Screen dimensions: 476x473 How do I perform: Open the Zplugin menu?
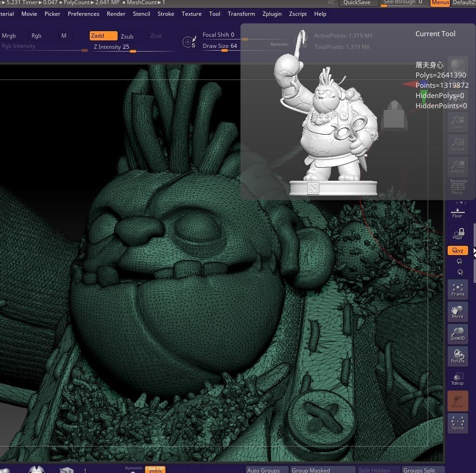click(x=272, y=14)
